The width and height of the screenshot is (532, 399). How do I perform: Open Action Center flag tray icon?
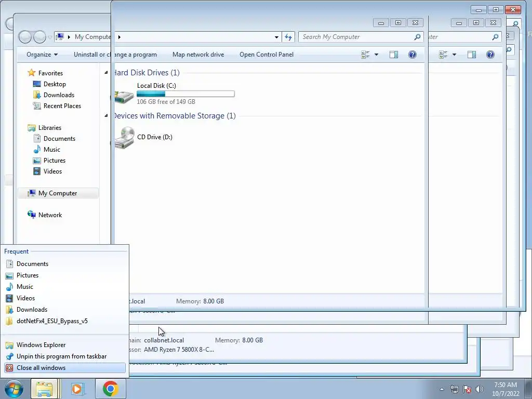(x=467, y=389)
